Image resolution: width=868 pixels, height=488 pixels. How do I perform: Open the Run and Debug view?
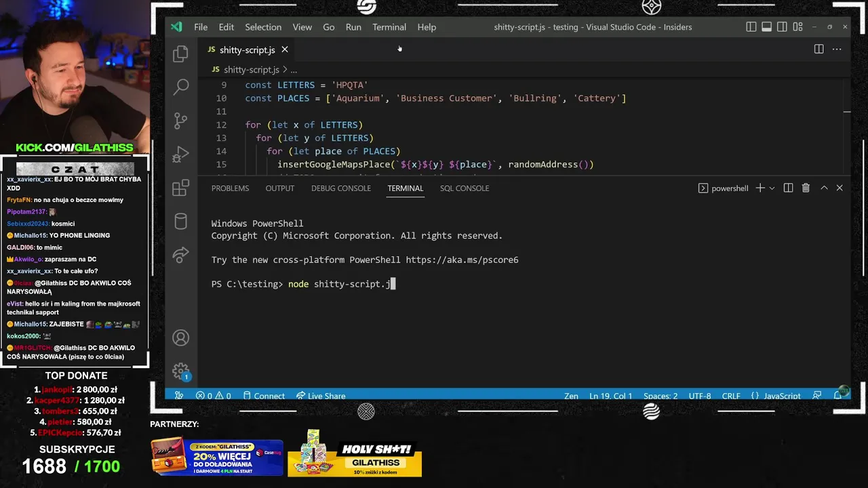coord(180,155)
